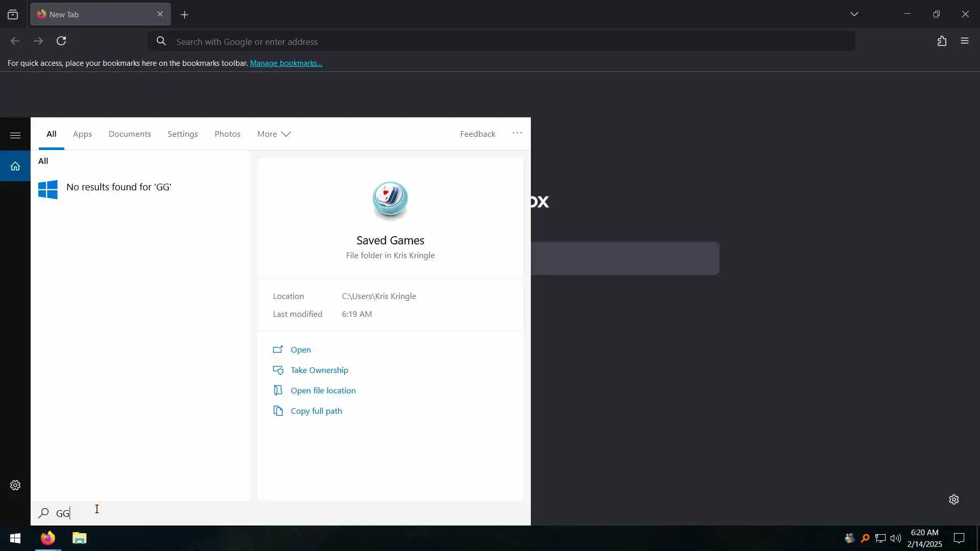
Task: Click the Manage bookmarks link
Action: pyautogui.click(x=286, y=63)
